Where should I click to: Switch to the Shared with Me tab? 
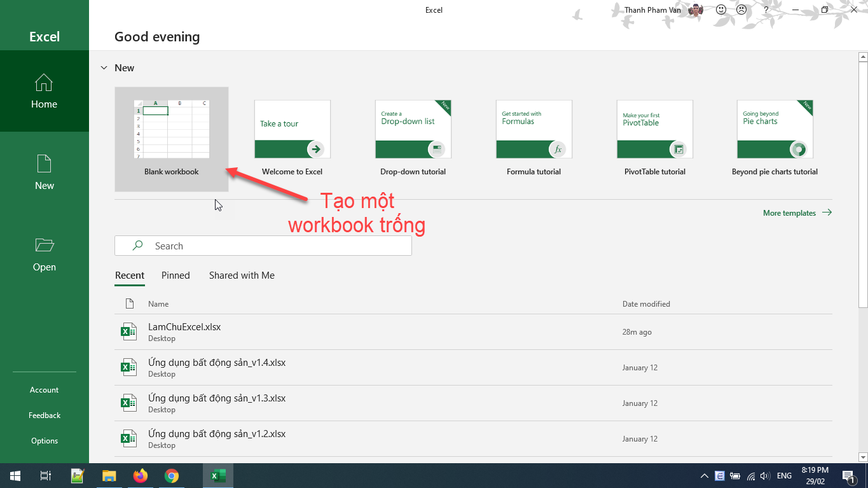[x=242, y=275]
